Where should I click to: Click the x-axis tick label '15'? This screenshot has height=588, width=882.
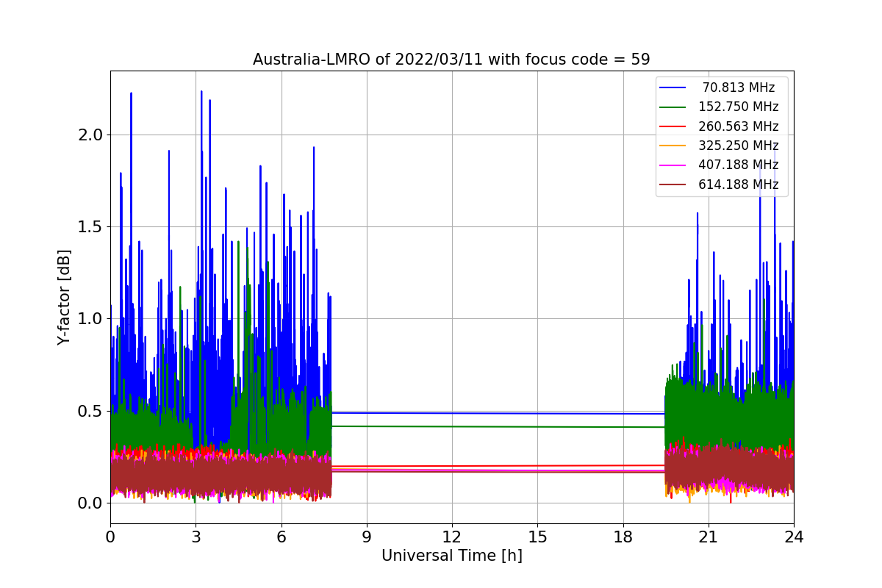537,537
